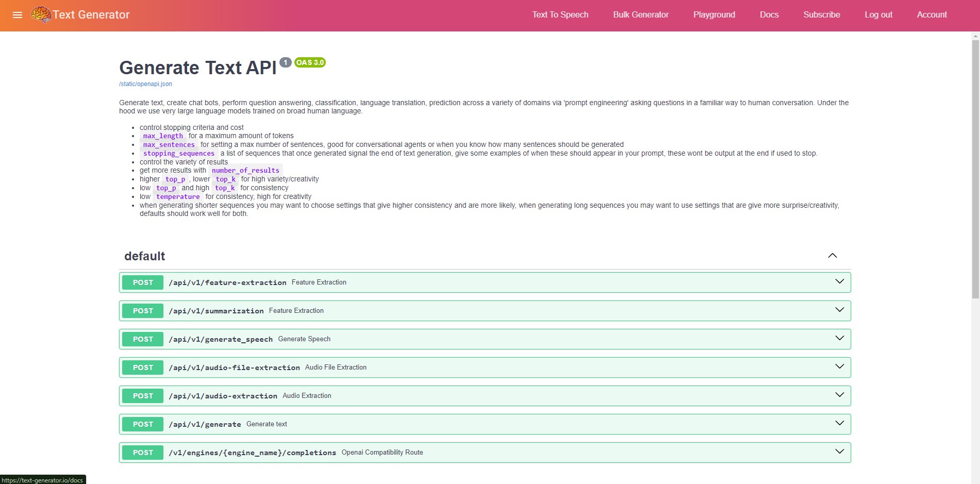Open the Bulk Generator menu item

[x=641, y=15]
